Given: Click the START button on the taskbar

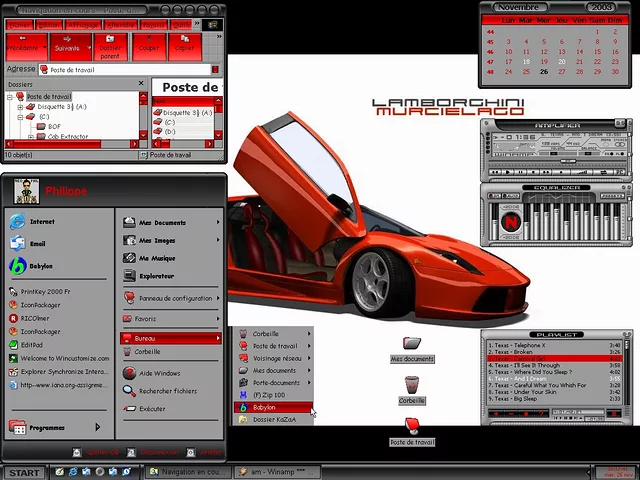Looking at the screenshot, I should [x=24, y=472].
